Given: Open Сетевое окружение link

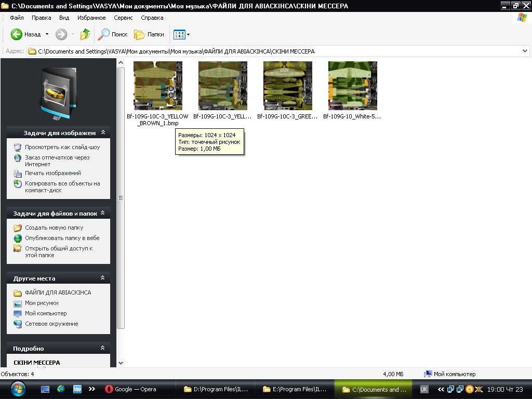Looking at the screenshot, I should click(51, 324).
